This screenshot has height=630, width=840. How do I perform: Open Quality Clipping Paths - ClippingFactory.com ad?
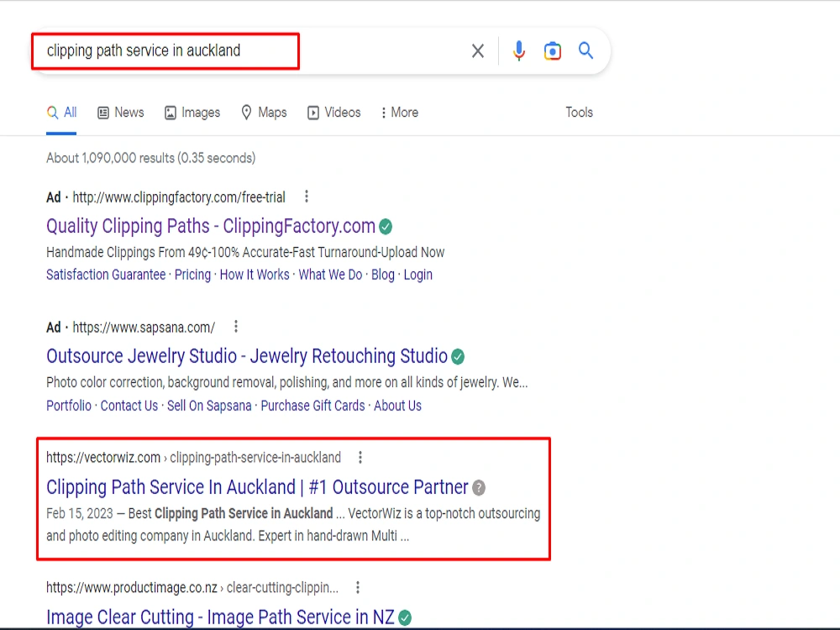coord(211,226)
